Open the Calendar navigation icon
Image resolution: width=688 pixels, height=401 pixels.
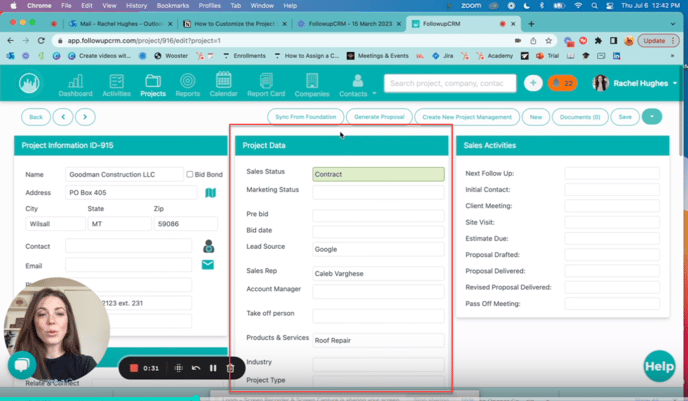(x=223, y=84)
